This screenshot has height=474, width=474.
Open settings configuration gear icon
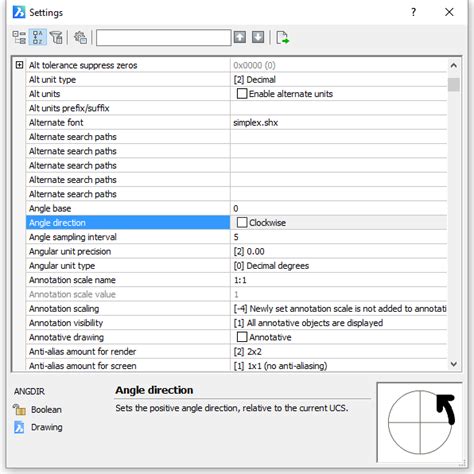(x=80, y=37)
